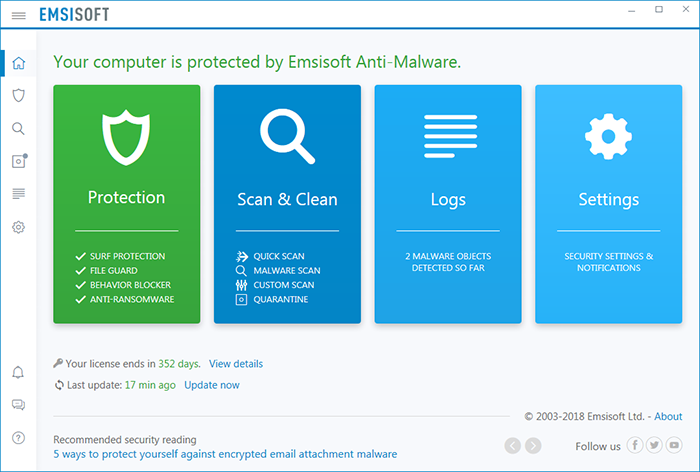700x472 pixels.
Task: Open Logs via sidebar lines icon
Action: tap(18, 194)
